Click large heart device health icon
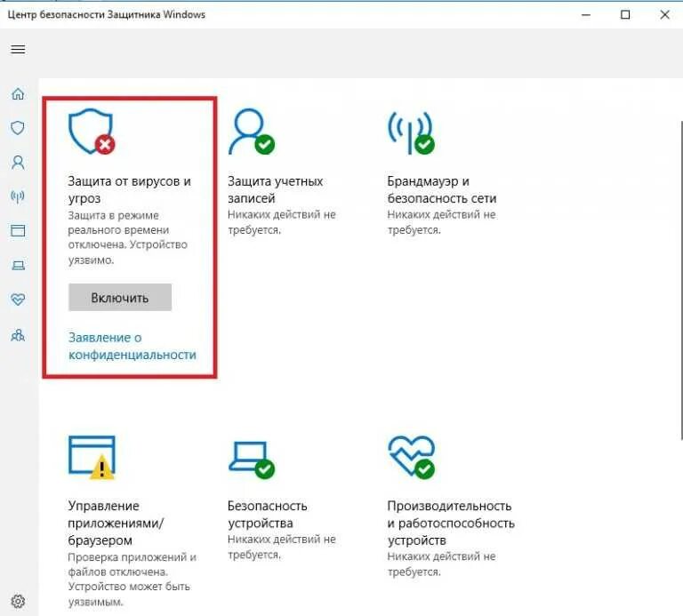This screenshot has width=683, height=616. (x=411, y=457)
